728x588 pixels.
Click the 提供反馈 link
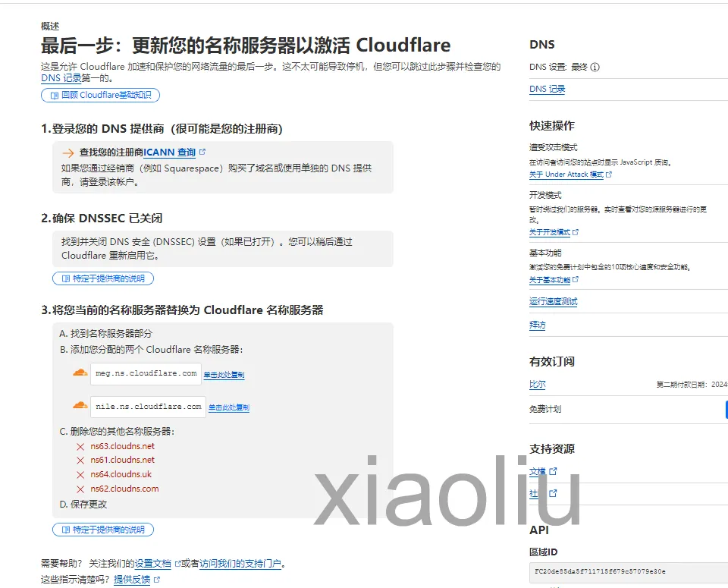tap(132, 579)
